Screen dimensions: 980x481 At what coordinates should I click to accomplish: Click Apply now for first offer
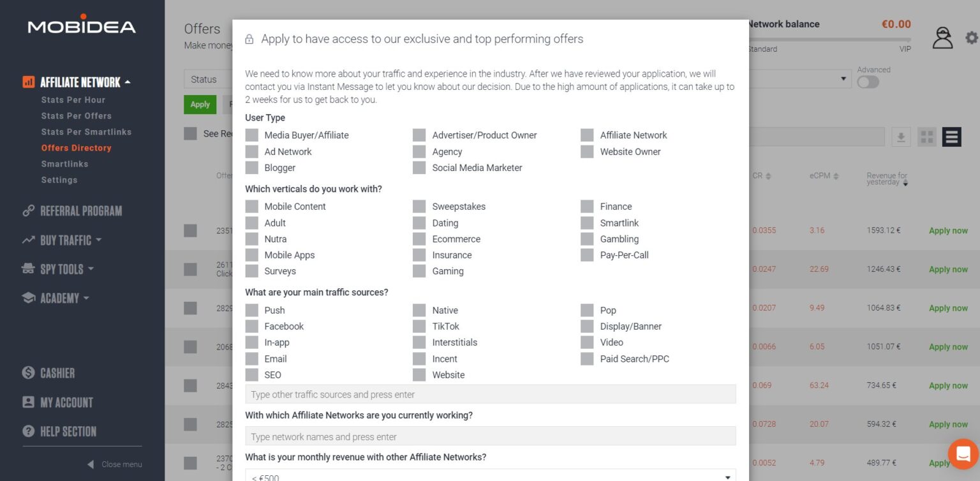pyautogui.click(x=948, y=231)
